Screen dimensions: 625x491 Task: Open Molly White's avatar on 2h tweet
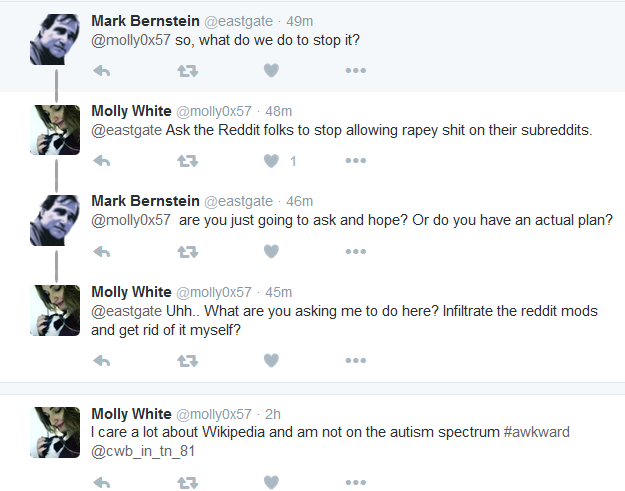point(55,432)
